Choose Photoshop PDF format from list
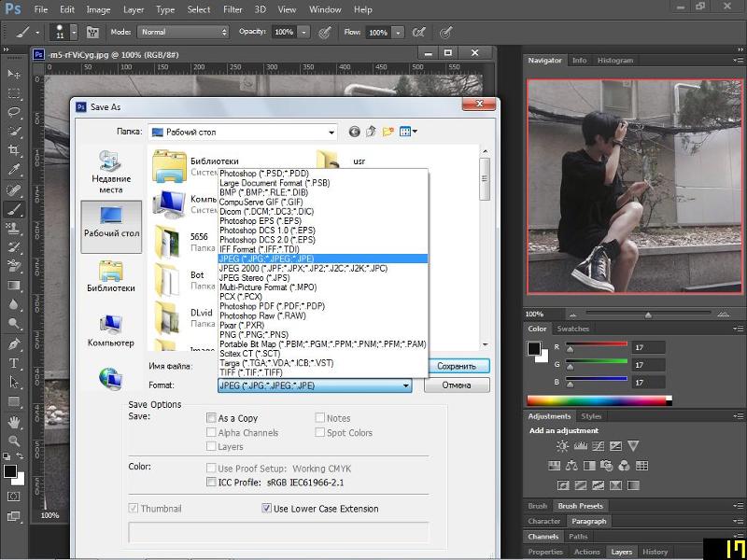 click(323, 306)
